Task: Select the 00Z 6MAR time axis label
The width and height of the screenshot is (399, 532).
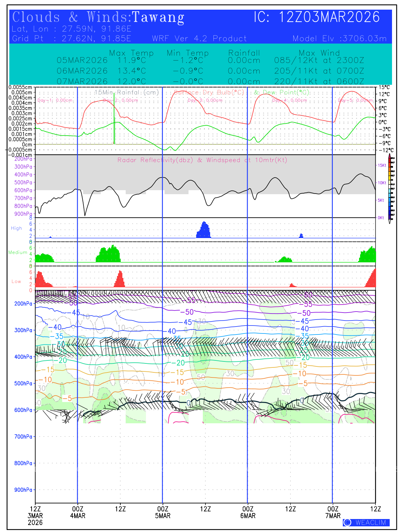Action: point(248,512)
